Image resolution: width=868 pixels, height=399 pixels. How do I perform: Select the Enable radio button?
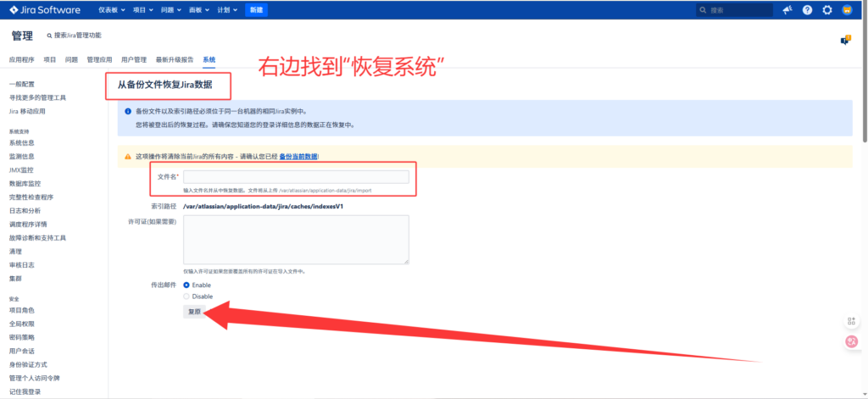point(187,285)
